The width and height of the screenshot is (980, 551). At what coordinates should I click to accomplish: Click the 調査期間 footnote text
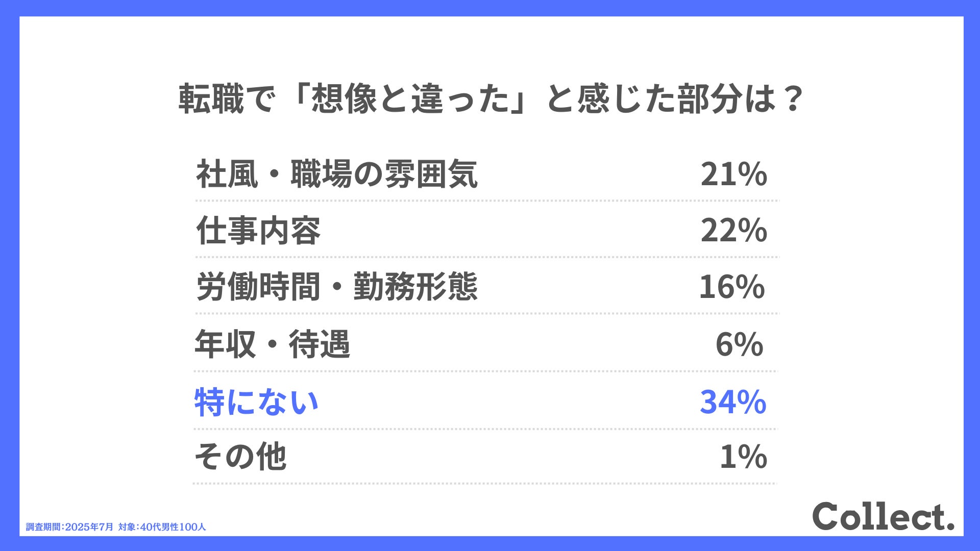click(70, 527)
